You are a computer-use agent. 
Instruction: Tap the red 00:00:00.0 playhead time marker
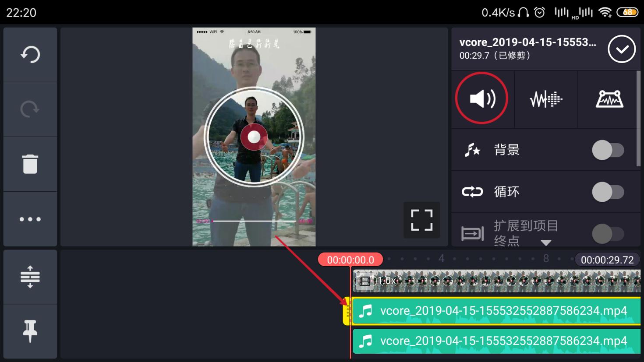350,260
